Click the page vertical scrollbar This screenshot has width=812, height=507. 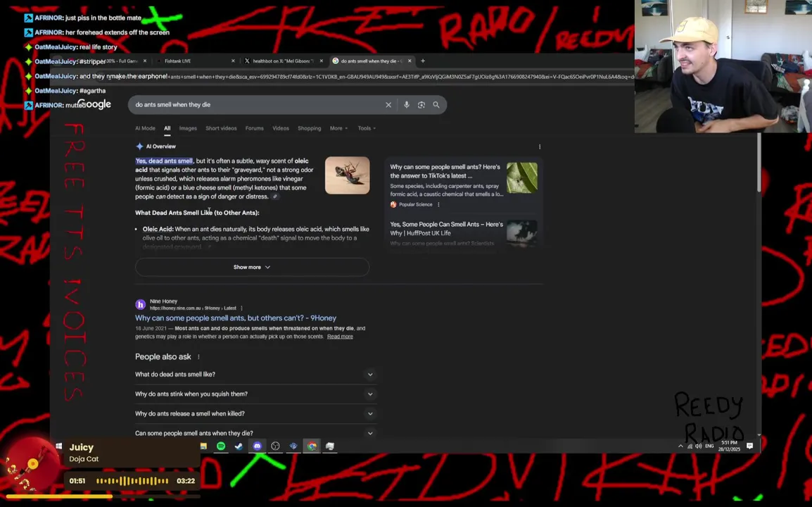click(759, 163)
